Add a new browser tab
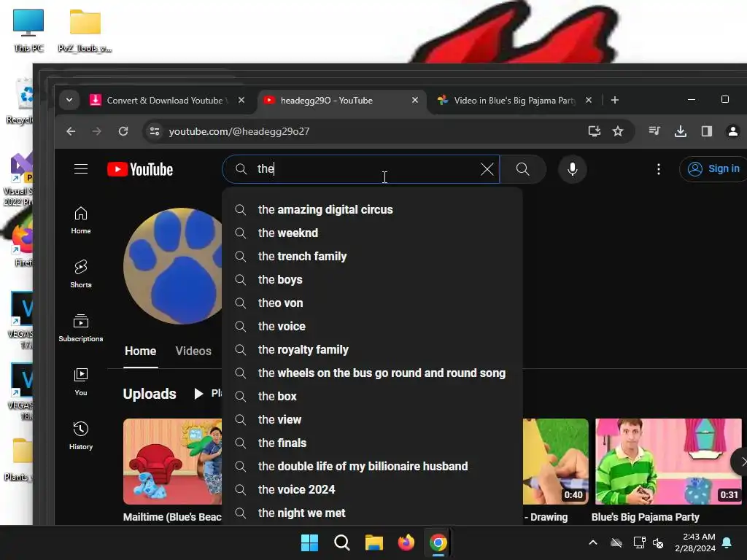This screenshot has width=747, height=560. (x=615, y=100)
